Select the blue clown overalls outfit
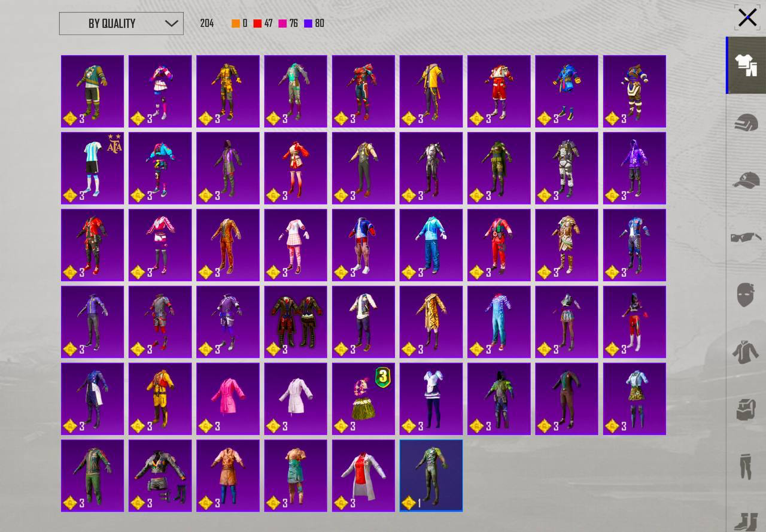This screenshot has height=532, width=766. pos(498,322)
